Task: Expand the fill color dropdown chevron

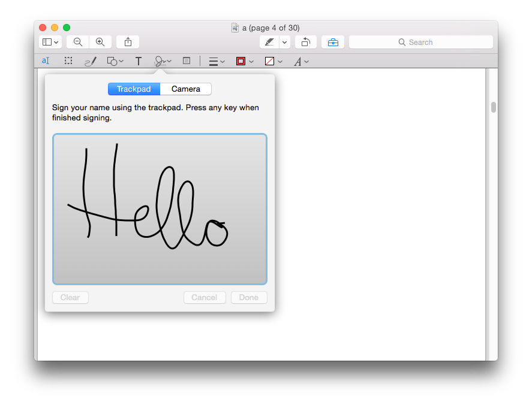Action: pyautogui.click(x=280, y=62)
